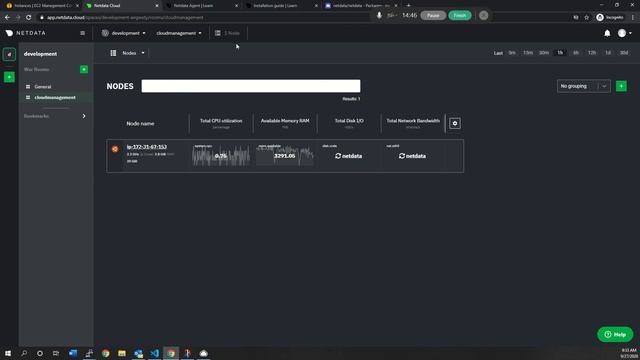This screenshot has width=640, height=360.
Task: Finish the screen recording
Action: (x=460, y=16)
